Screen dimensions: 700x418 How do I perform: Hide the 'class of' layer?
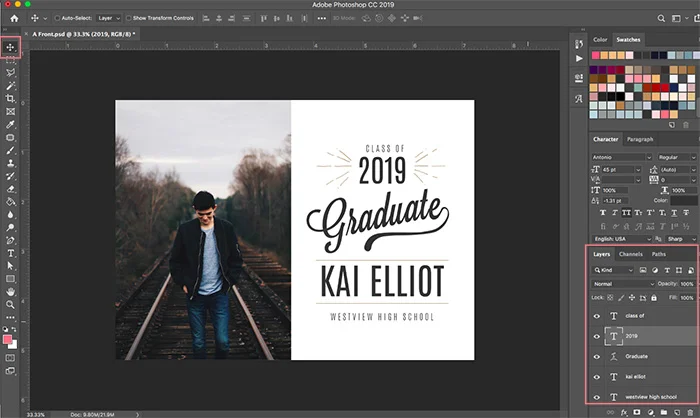click(x=597, y=316)
